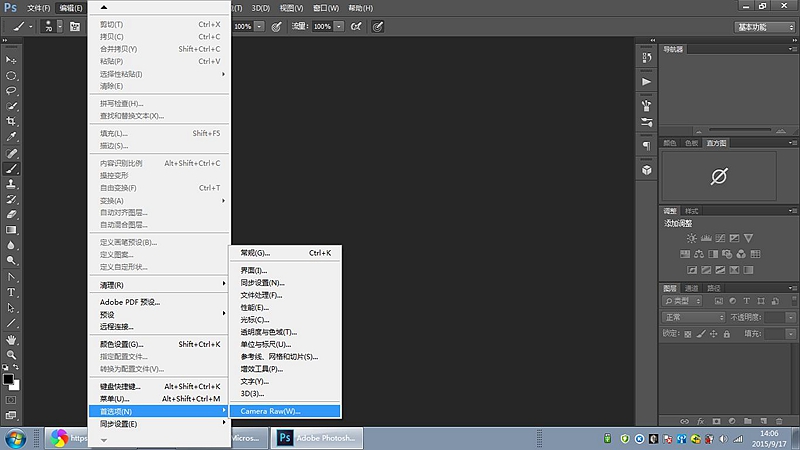Select the Pen tool
Viewport: 800px width, 450px height.
click(x=11, y=277)
